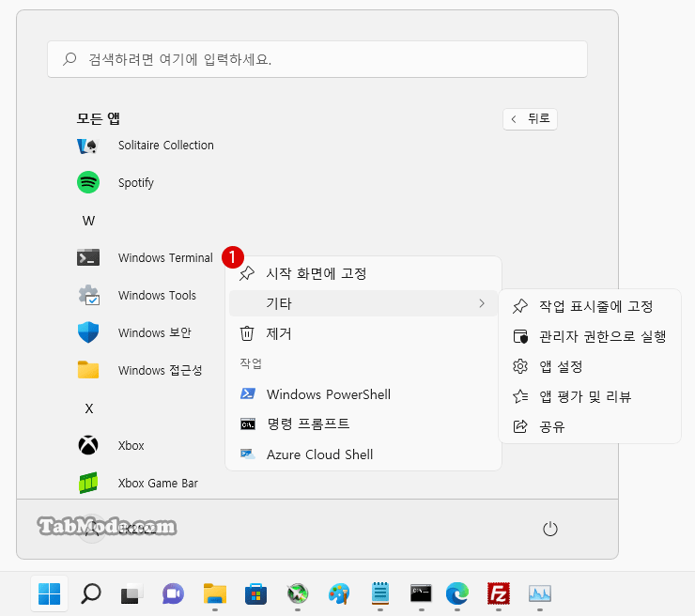Open Microsoft Edge on taskbar

point(457,593)
